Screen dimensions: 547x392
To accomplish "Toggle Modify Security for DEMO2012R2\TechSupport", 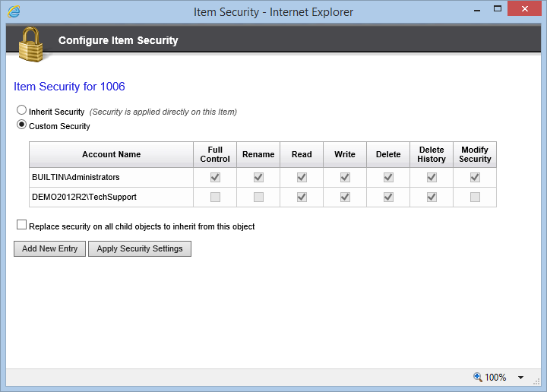I will pos(475,197).
